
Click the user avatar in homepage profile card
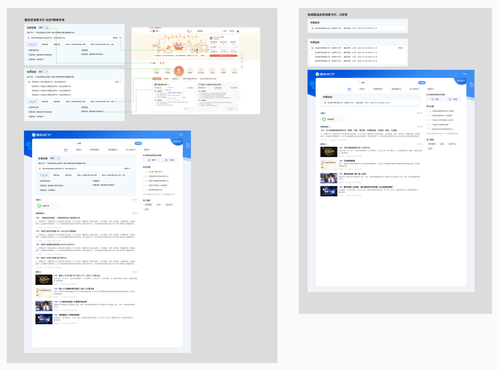(211, 38)
